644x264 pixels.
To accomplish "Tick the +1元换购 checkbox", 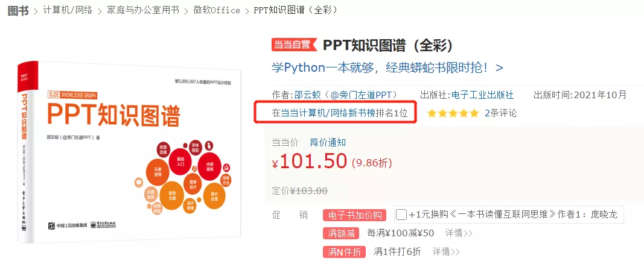I will [x=402, y=215].
